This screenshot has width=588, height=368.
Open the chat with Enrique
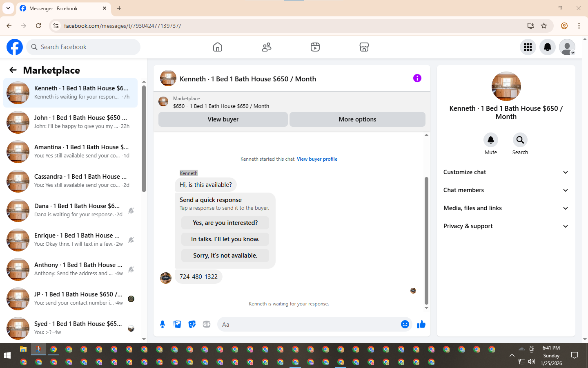click(70, 240)
